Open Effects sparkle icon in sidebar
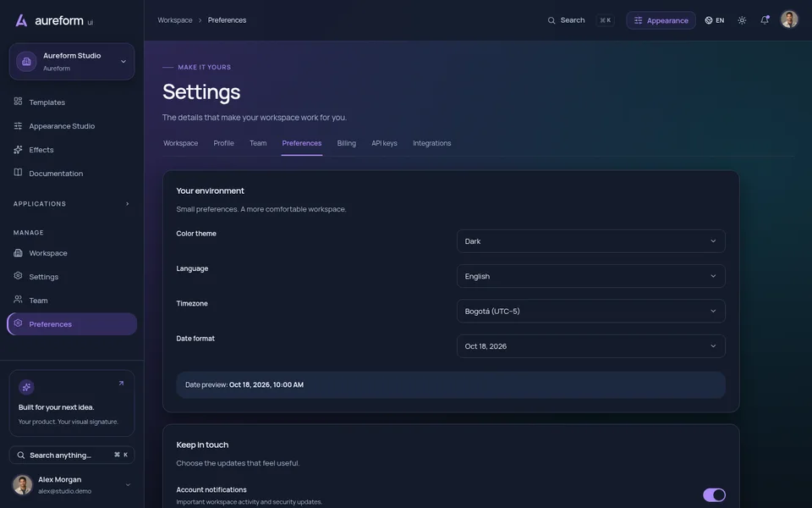 click(18, 149)
